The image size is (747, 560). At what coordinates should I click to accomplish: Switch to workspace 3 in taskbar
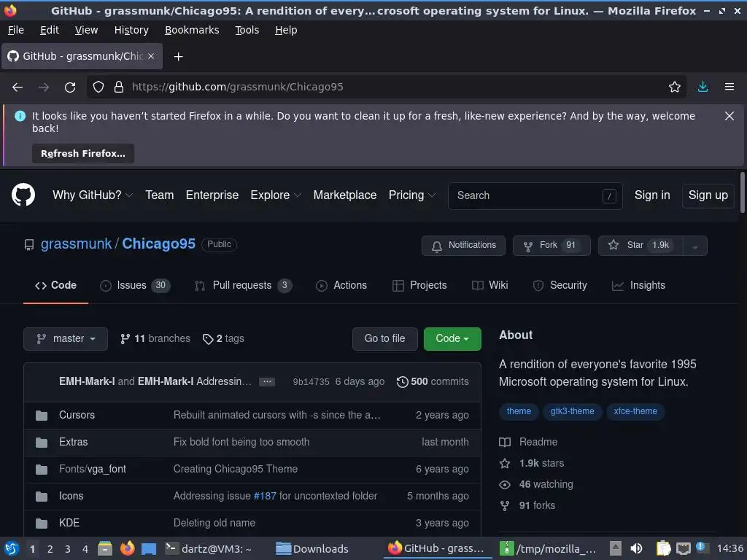[x=67, y=549]
